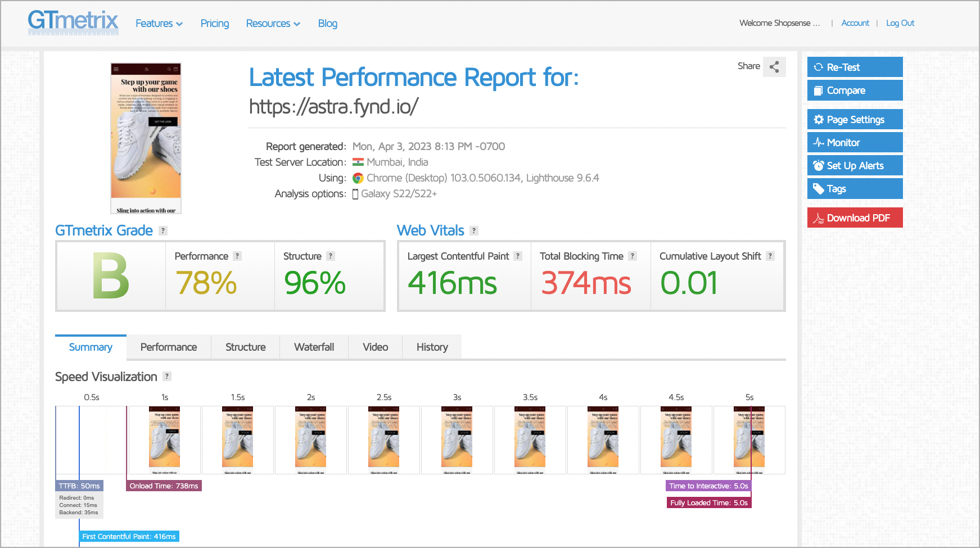Click the https://astra.fynd.io/ URL text

[x=333, y=106]
